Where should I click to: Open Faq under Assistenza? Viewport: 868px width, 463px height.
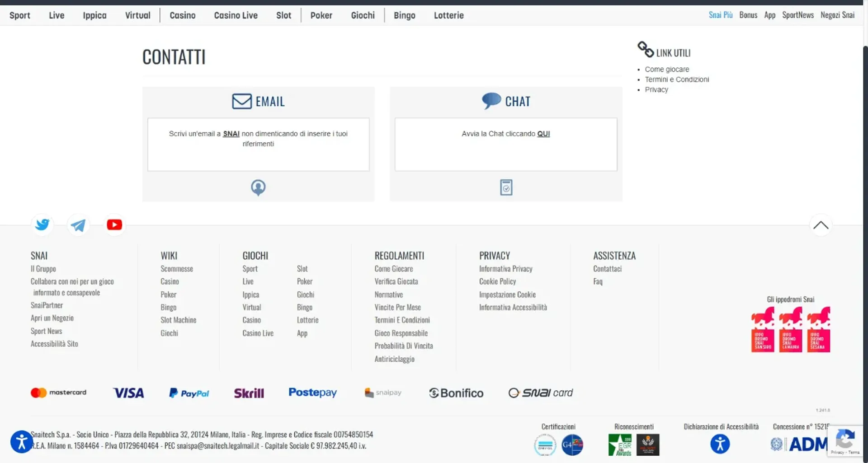coord(598,281)
